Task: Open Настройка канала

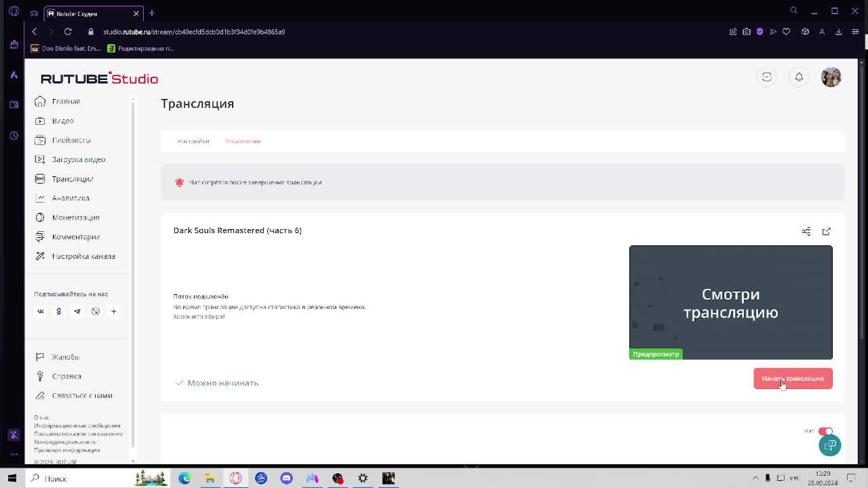Action: (x=83, y=256)
